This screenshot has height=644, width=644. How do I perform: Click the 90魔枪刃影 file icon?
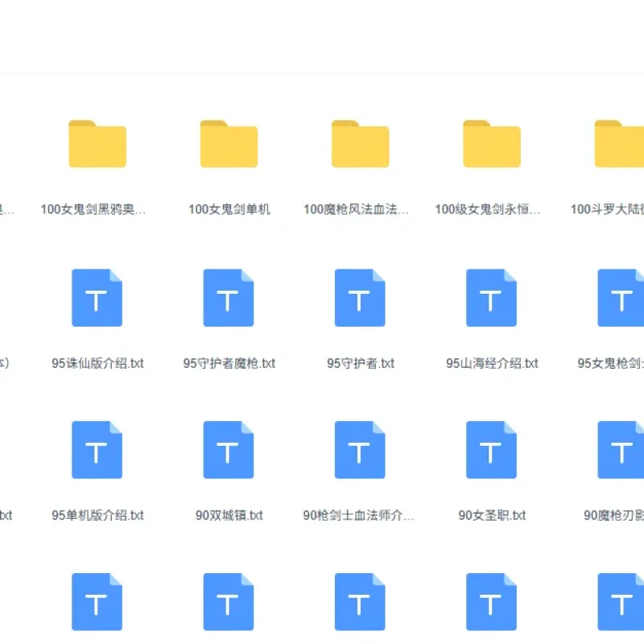[x=621, y=450]
